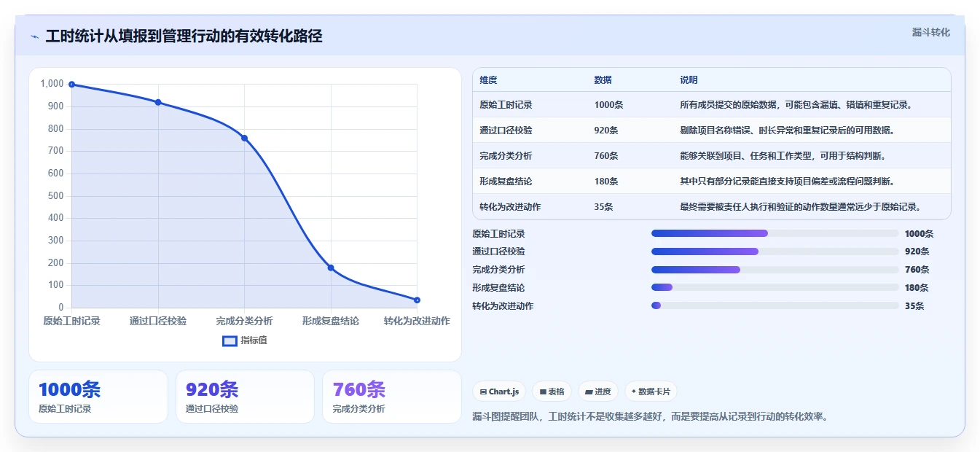Screen dimensions: 980x452
Task: Open the 1000条 原始工时记录 data card
Action: [x=98, y=397]
